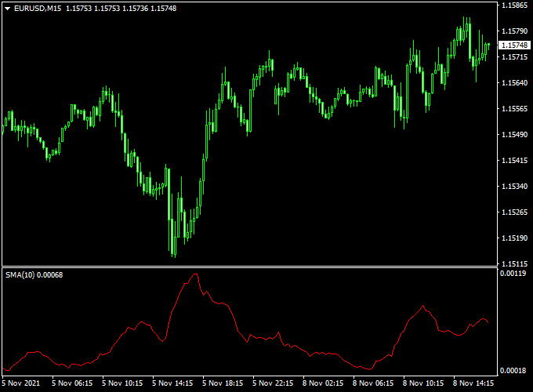Select the price scale value 1.15340

(x=515, y=187)
